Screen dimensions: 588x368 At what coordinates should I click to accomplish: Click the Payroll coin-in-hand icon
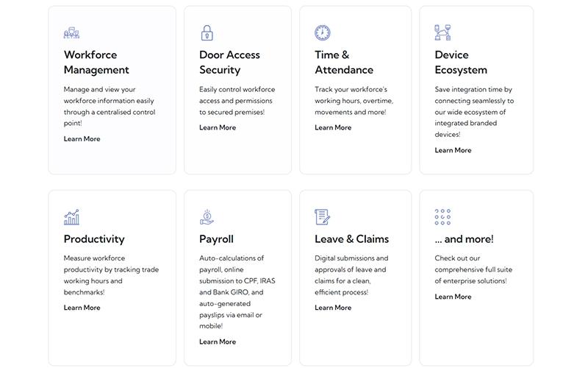(x=207, y=217)
